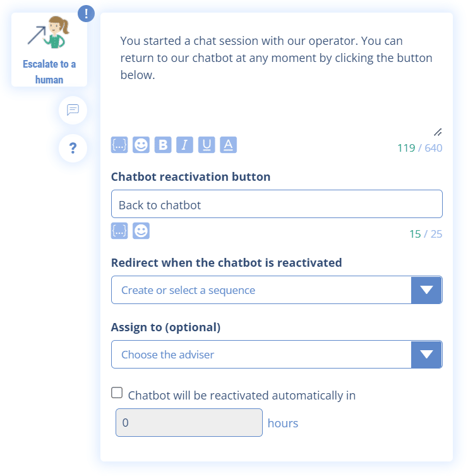Click the question mark help icon
468x476 pixels.
tap(73, 149)
